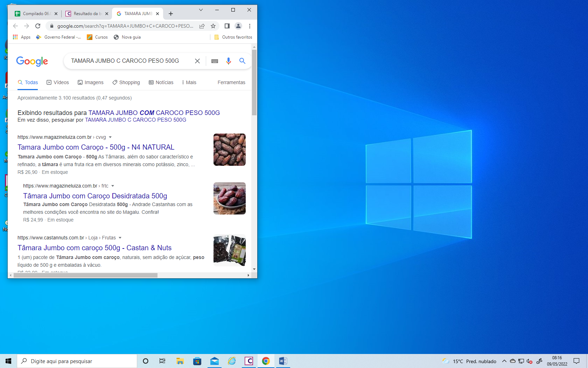
Task: Switch to the Imagens tab
Action: [91, 82]
